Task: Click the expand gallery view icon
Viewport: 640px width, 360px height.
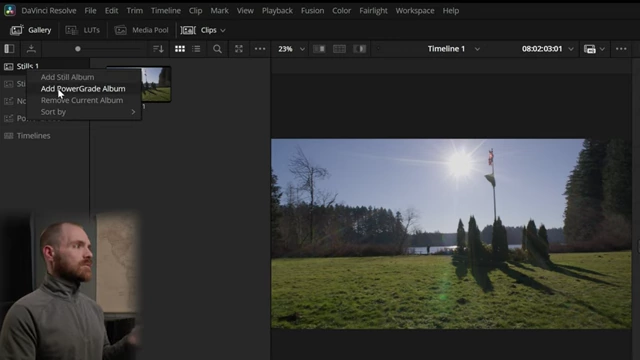Action: pyautogui.click(x=239, y=49)
